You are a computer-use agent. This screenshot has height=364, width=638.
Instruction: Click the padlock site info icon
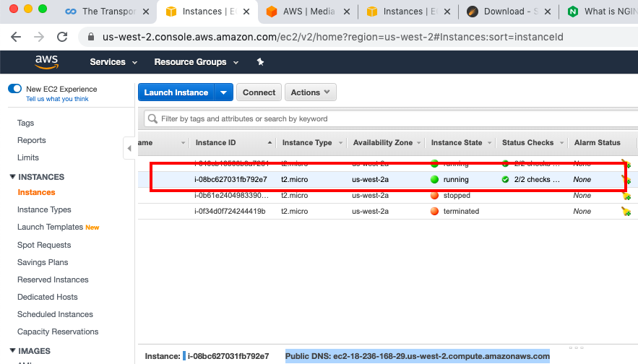point(91,37)
